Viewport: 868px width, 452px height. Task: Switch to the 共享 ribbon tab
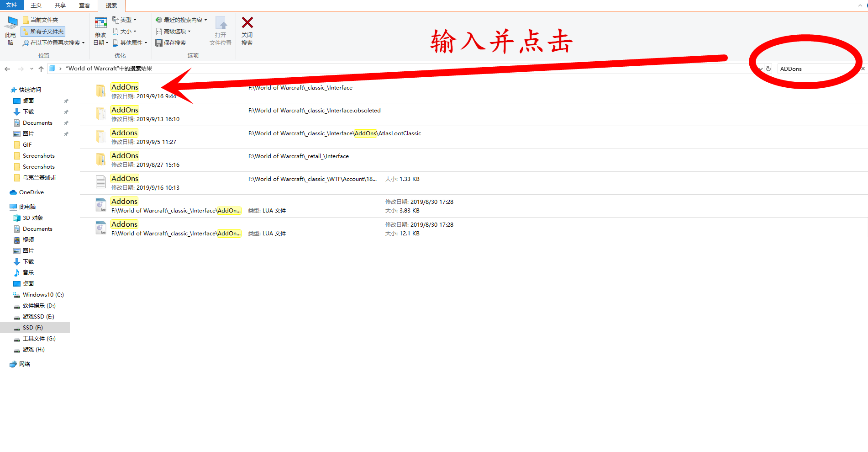coord(60,5)
